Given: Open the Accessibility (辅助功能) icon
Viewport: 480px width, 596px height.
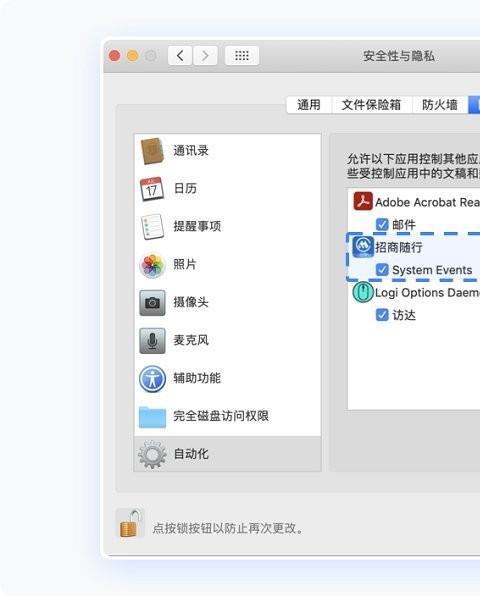Looking at the screenshot, I should pos(152,379).
